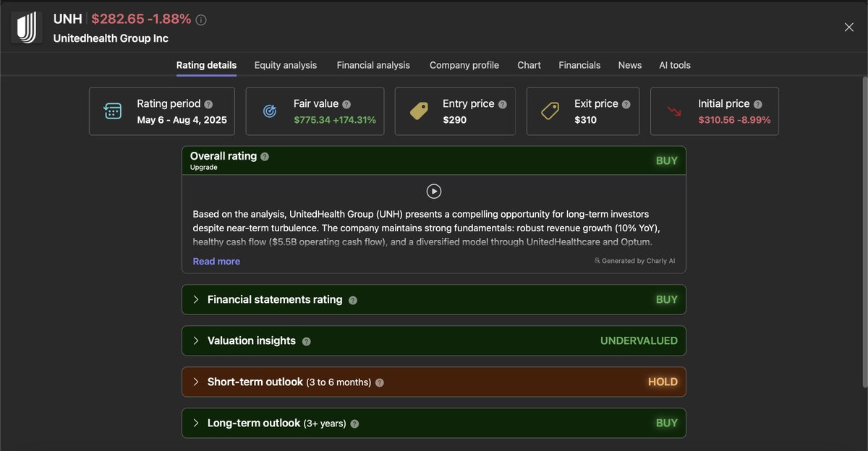Click the Charly AI robot icon
868x451 pixels.
pyautogui.click(x=597, y=261)
